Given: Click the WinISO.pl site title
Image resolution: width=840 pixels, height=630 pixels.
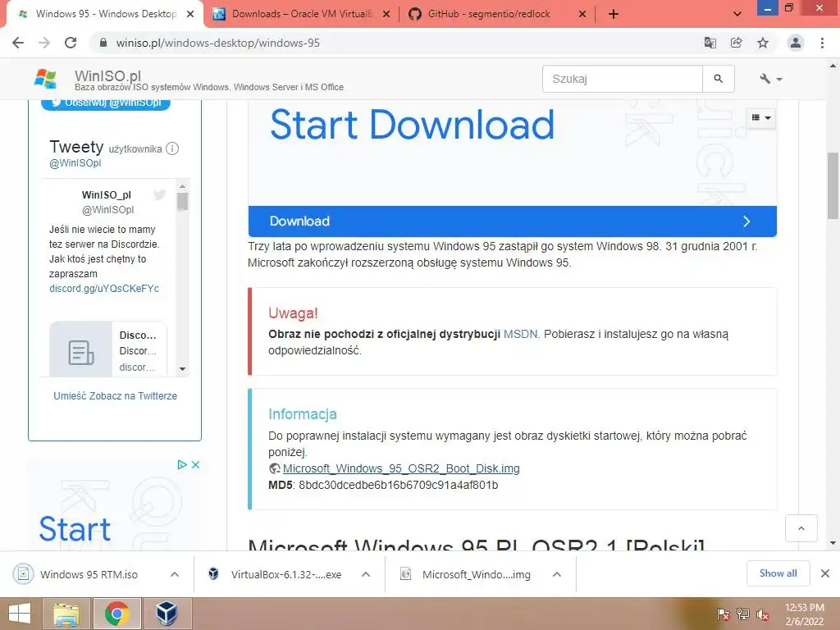Looking at the screenshot, I should 107,75.
